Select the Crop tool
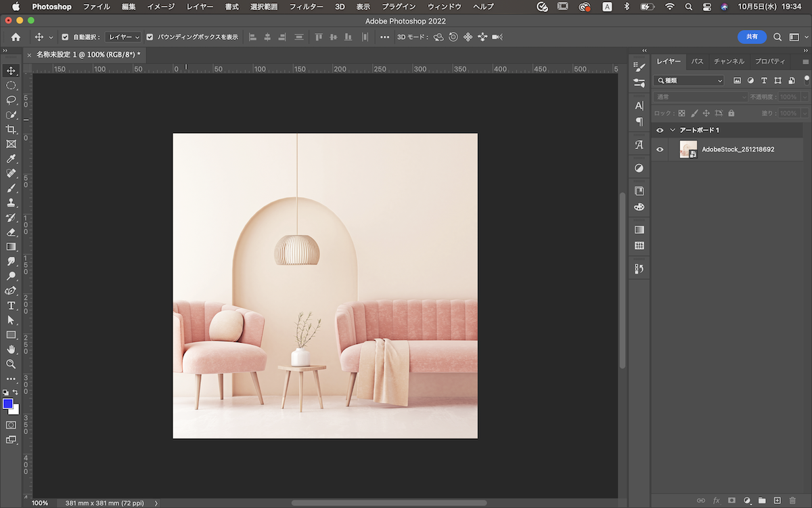The height and width of the screenshot is (508, 812). [x=11, y=129]
